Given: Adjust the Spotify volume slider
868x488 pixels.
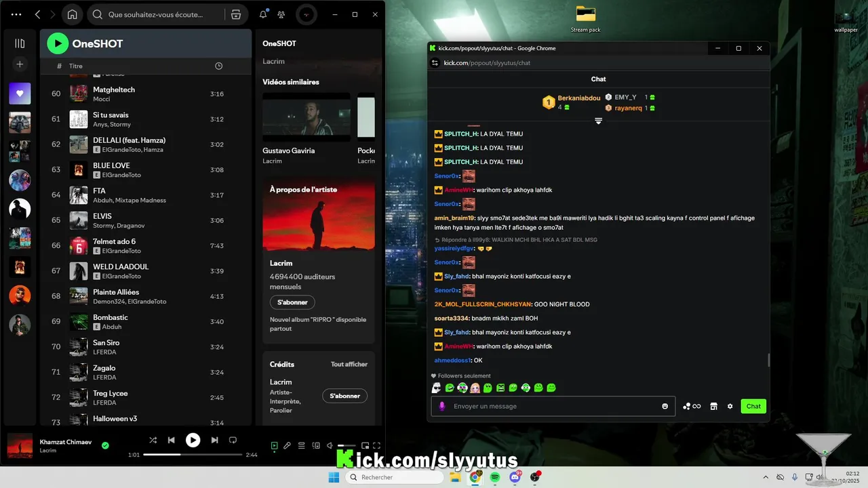Looking at the screenshot, I should 347,445.
